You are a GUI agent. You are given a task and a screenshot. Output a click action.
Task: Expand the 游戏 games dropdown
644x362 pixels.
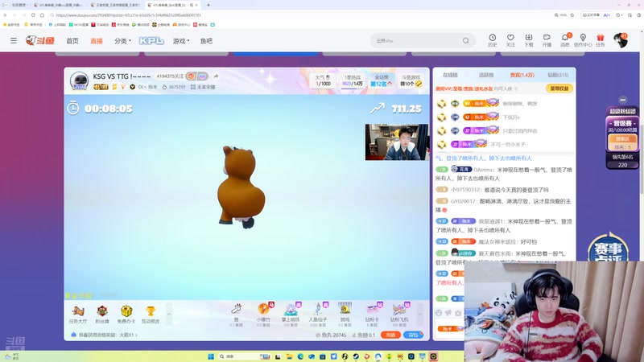pos(181,41)
